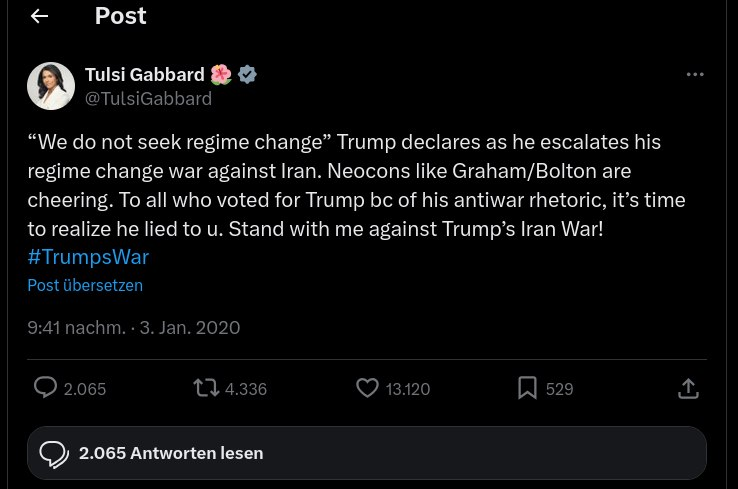Click "Post übersetzen" to translate
738x489 pixels.
[x=85, y=285]
